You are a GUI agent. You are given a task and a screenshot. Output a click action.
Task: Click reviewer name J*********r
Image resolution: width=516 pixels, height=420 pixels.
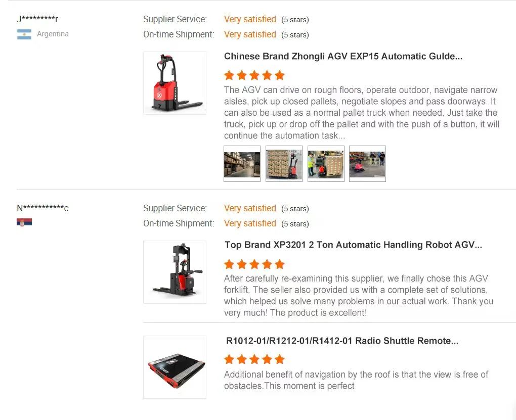coord(37,19)
